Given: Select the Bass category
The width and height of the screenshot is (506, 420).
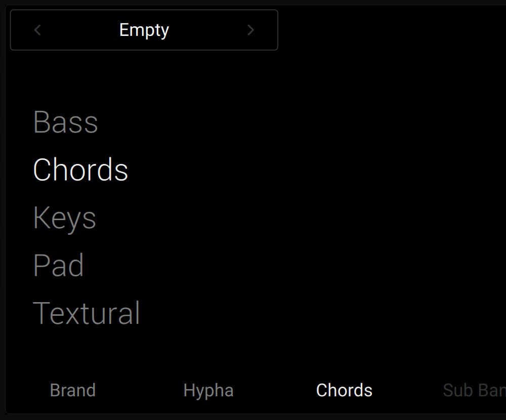Looking at the screenshot, I should point(65,121).
